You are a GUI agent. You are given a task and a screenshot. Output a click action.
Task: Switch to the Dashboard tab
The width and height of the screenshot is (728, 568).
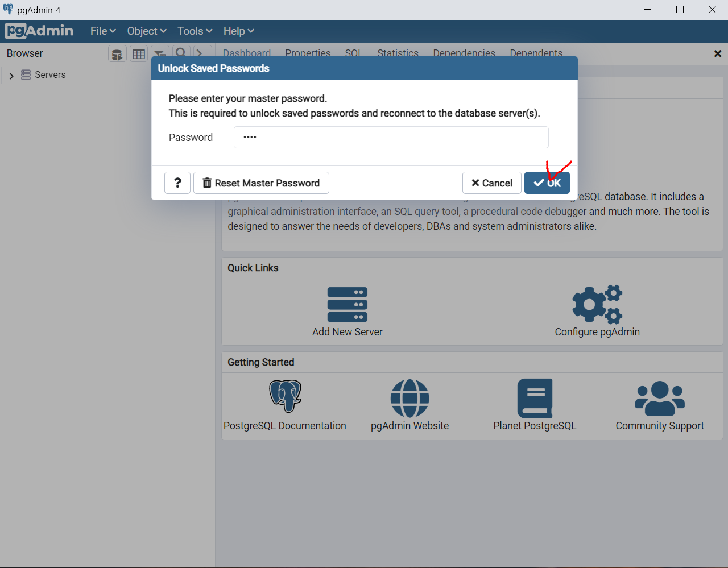pyautogui.click(x=247, y=53)
